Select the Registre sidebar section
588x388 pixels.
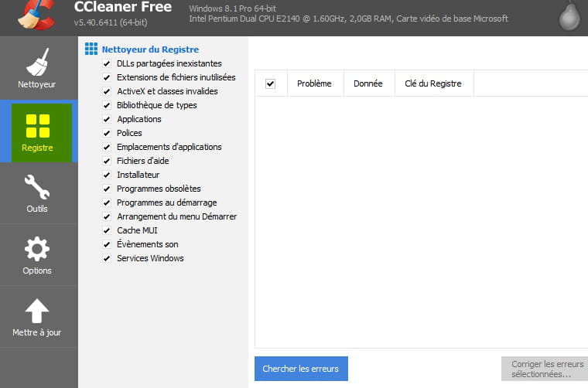pos(39,131)
